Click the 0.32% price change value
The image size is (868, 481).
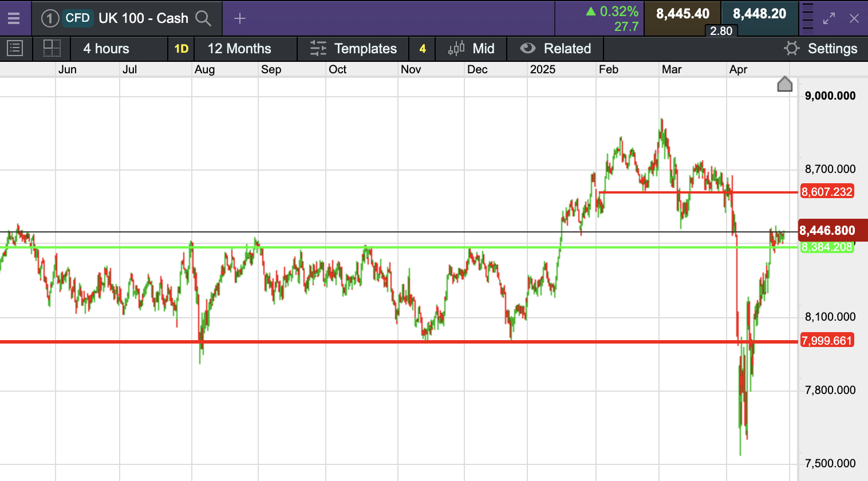click(x=619, y=11)
